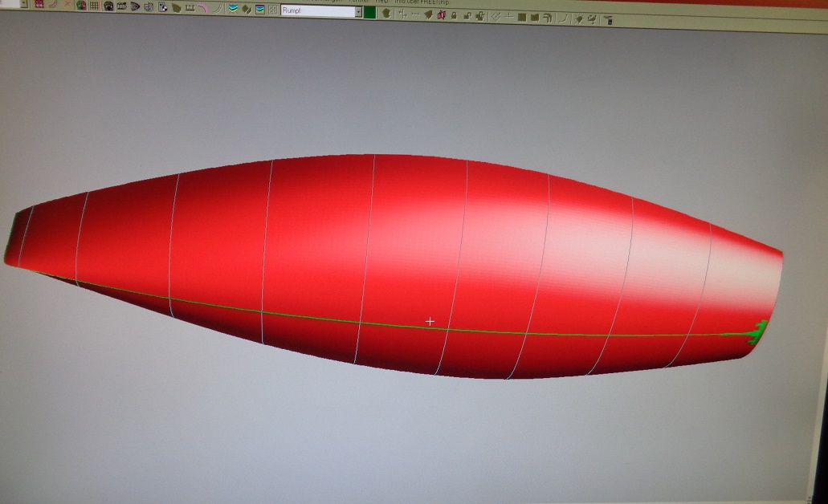Click the red and pink icon left of the padlocks
The height and width of the screenshot is (504, 828).
(x=441, y=15)
